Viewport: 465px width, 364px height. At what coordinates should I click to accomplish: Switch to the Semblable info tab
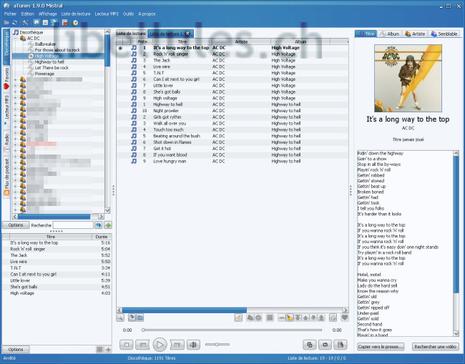pos(445,34)
